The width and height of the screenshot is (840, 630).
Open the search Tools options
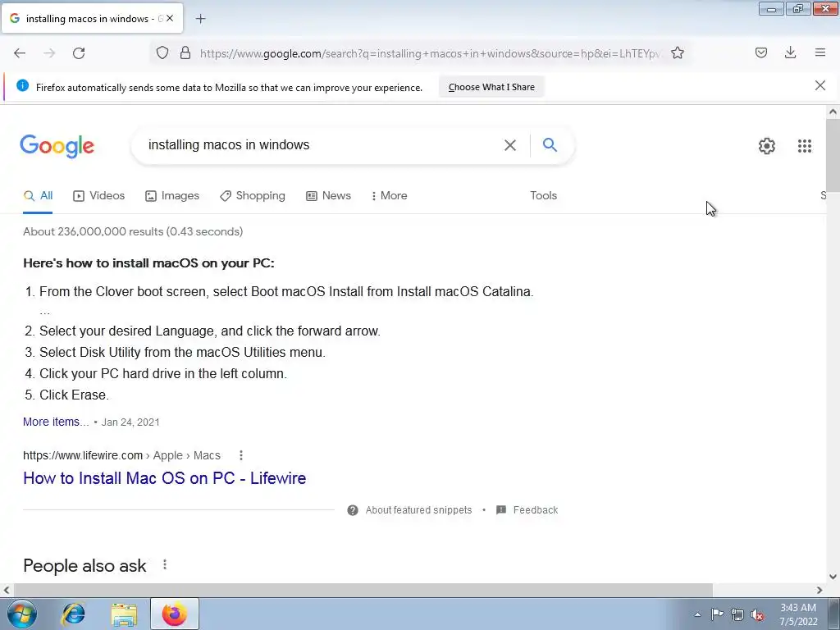point(543,196)
